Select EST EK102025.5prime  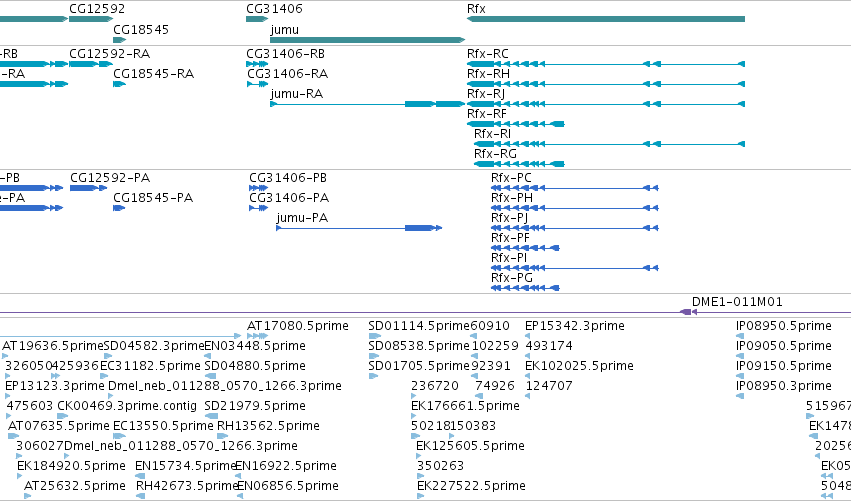(x=579, y=366)
